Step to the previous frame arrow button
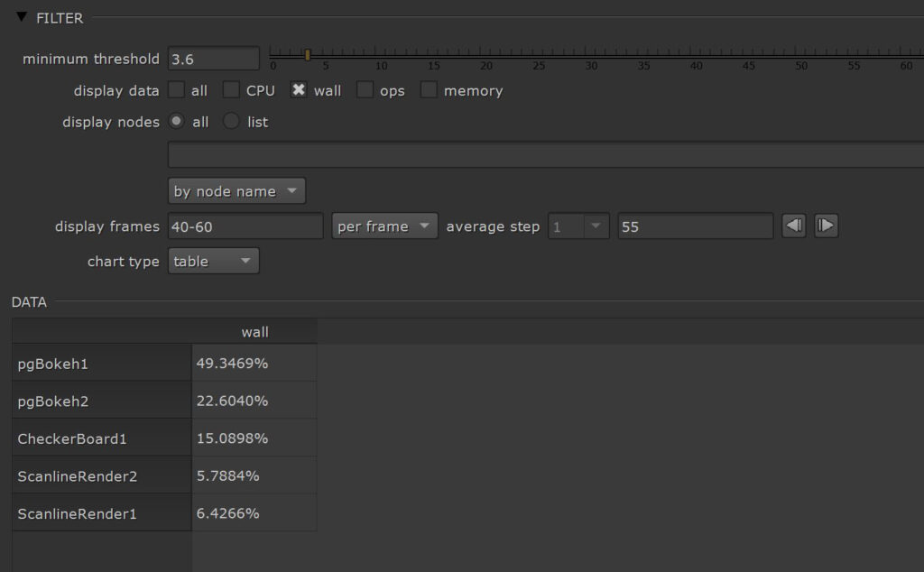924x572 pixels. (794, 226)
